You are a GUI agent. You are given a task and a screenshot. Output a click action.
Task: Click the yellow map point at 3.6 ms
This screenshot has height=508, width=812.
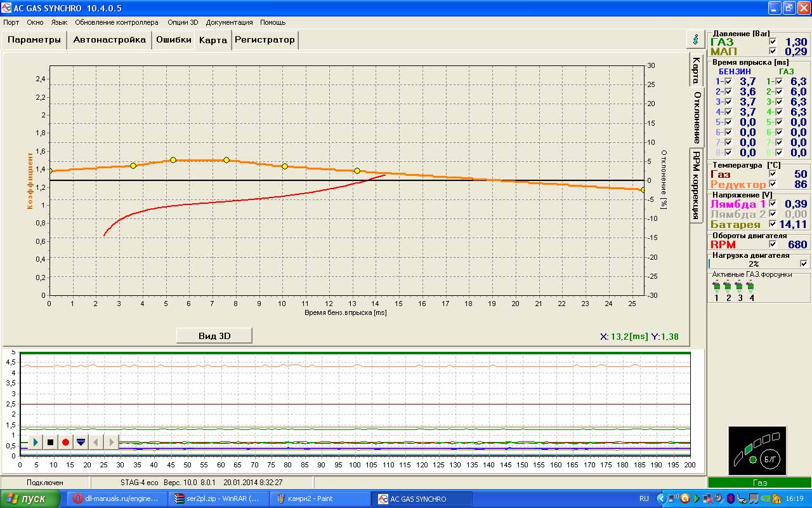pyautogui.click(x=133, y=166)
